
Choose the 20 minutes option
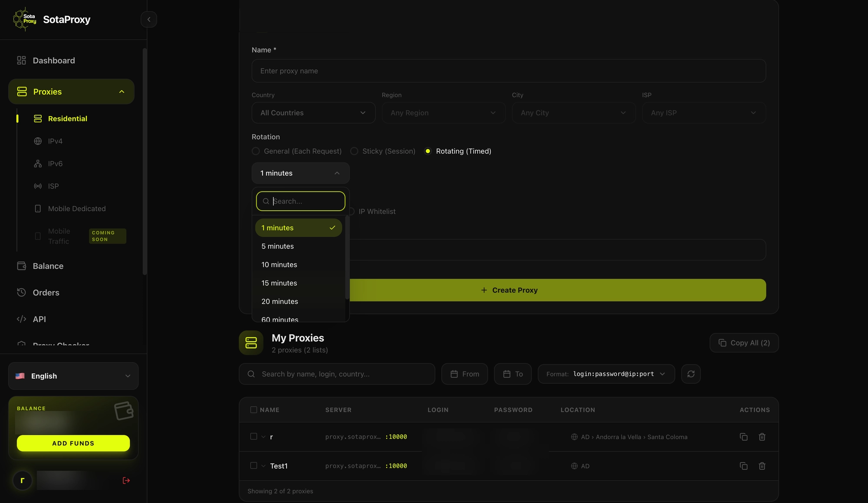[x=299, y=302]
